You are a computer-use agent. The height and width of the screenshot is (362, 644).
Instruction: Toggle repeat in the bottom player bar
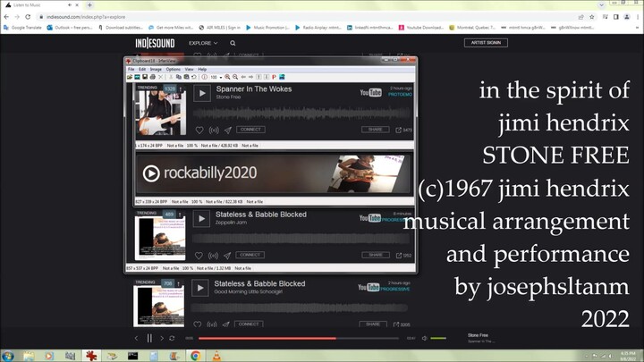tap(172, 338)
